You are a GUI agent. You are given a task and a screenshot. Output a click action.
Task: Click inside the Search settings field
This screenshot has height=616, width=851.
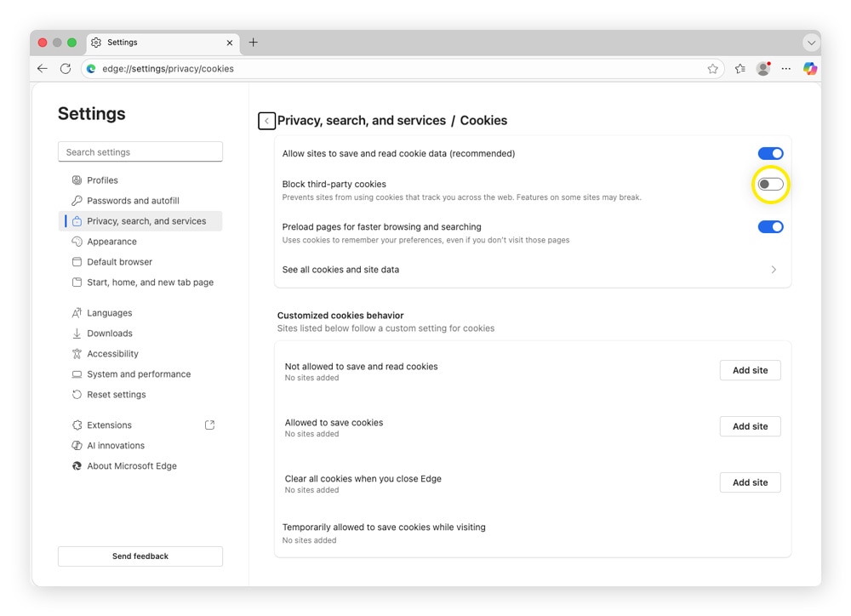(140, 151)
